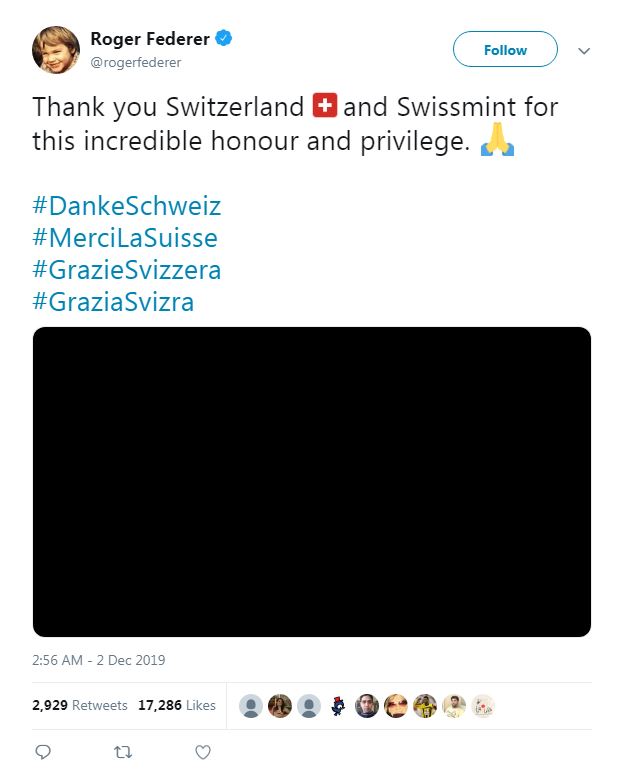Expand the tweet options chevron
This screenshot has height=784, width=617.
[x=585, y=51]
